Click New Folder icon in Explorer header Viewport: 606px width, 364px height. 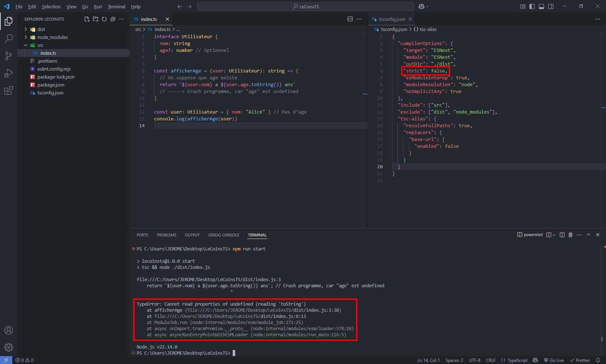[96, 19]
